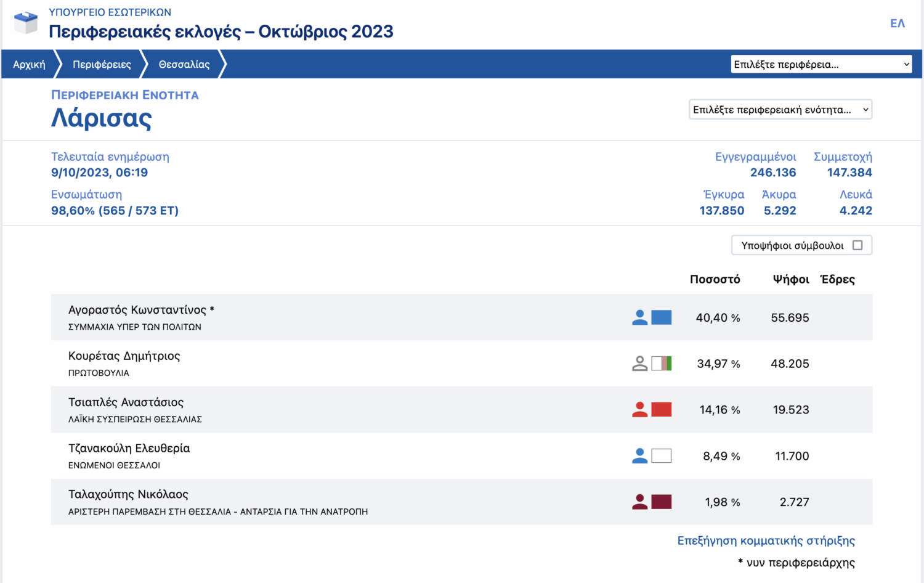The image size is (924, 583).
Task: Switch language using the ΕΛ link
Action: 897,23
